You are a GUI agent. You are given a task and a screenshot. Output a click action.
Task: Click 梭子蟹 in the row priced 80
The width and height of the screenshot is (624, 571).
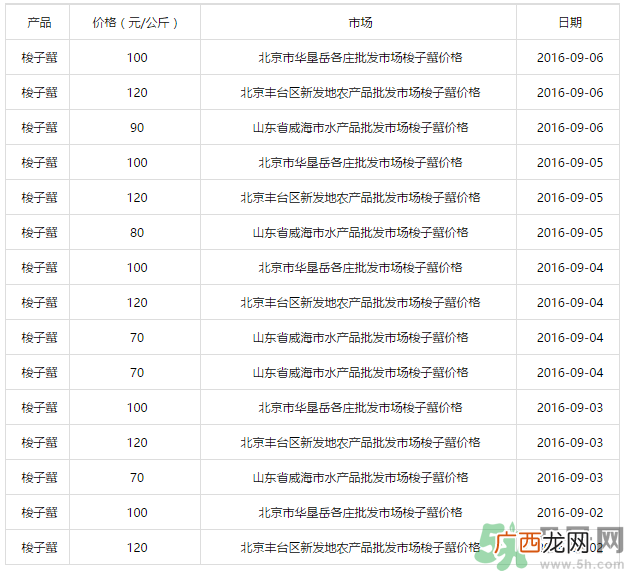click(39, 233)
